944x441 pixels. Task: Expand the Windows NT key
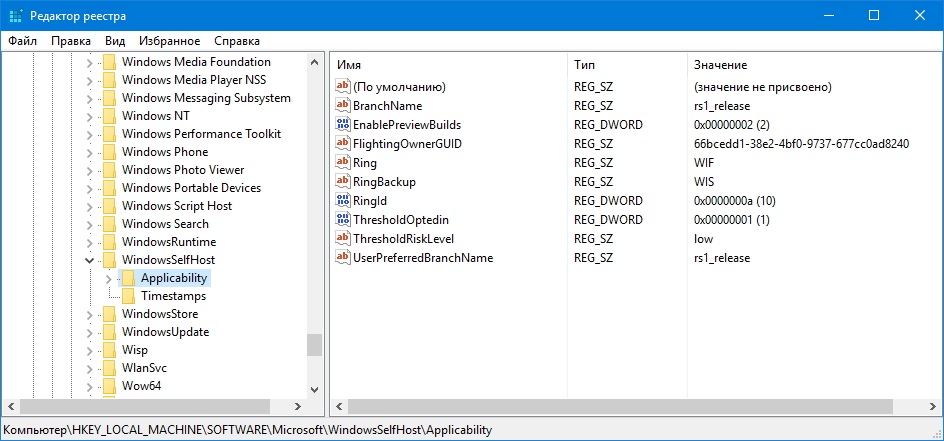[90, 116]
